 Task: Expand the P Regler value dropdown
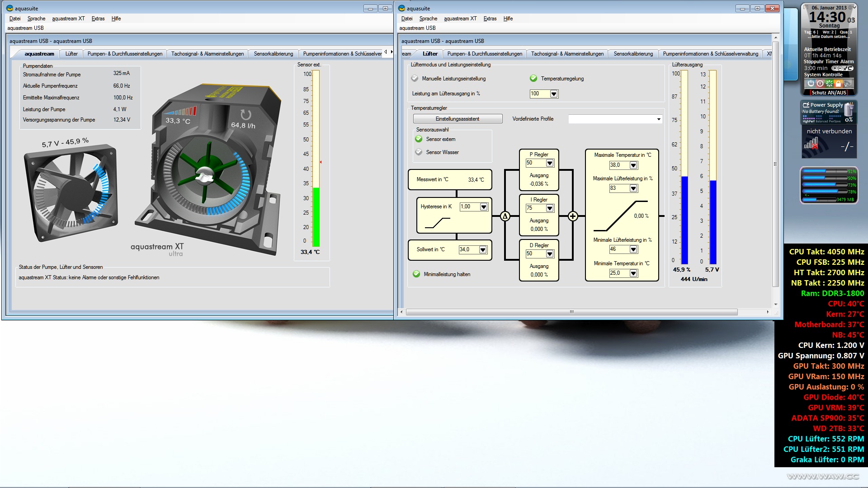pos(550,163)
